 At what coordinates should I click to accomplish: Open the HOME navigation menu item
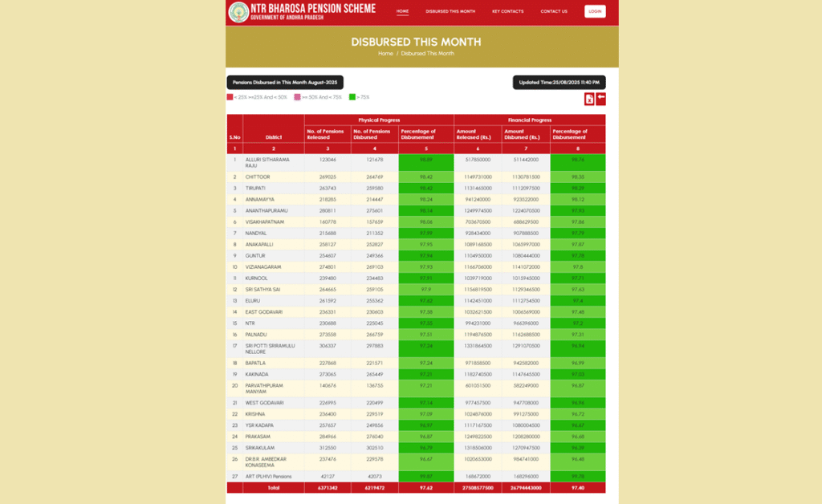point(403,11)
